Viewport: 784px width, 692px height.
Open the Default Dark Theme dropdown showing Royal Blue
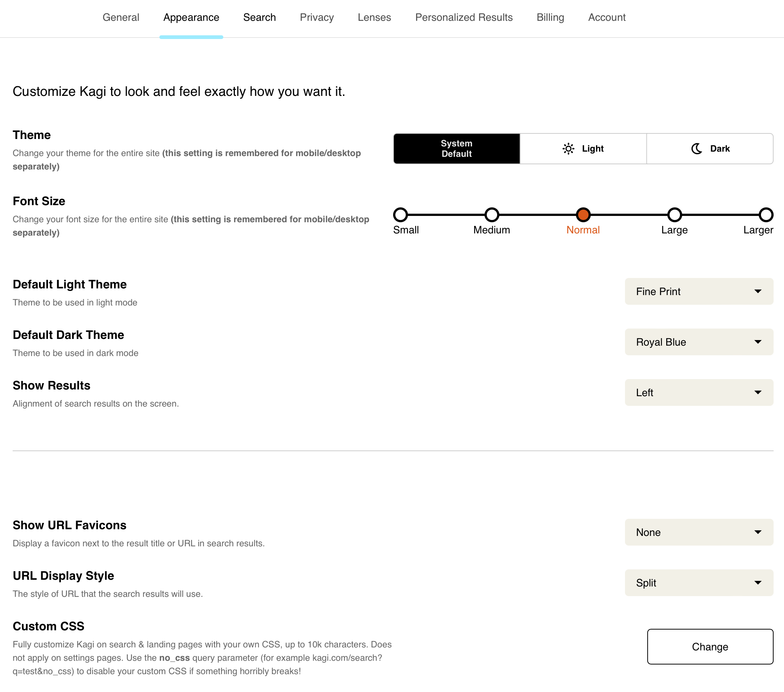(x=699, y=342)
